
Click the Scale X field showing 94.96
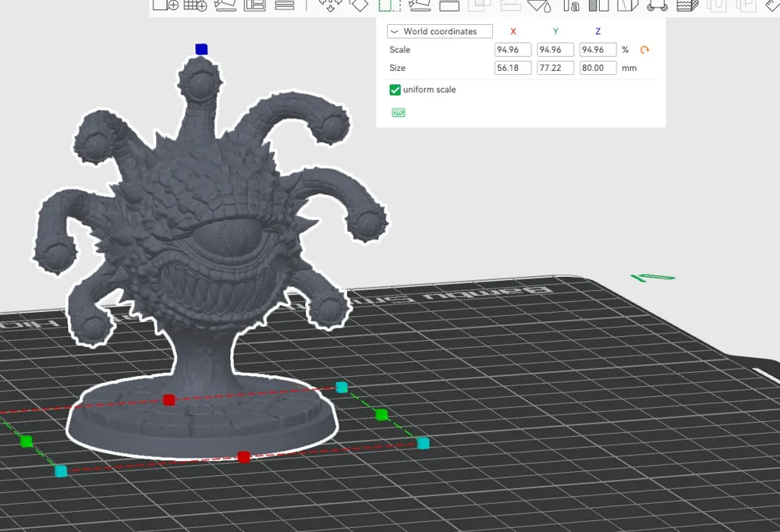(513, 50)
